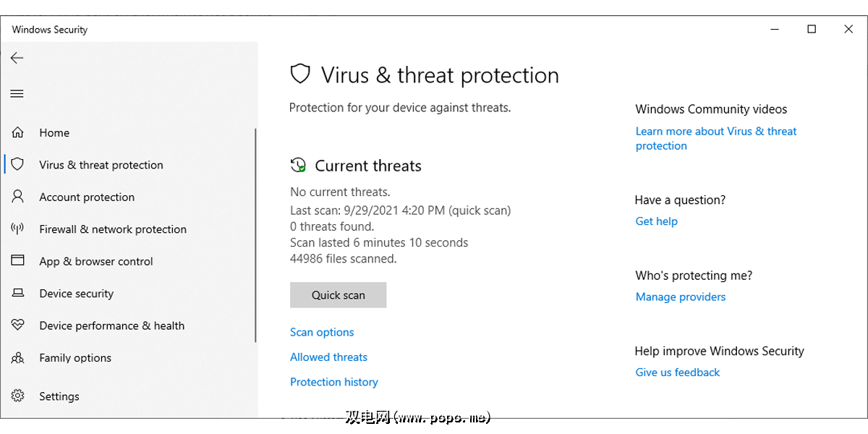Open Learn more about Virus & threat protection

tap(715, 132)
